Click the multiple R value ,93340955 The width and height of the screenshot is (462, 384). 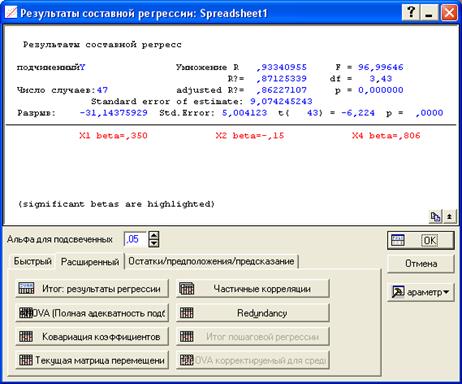[282, 67]
